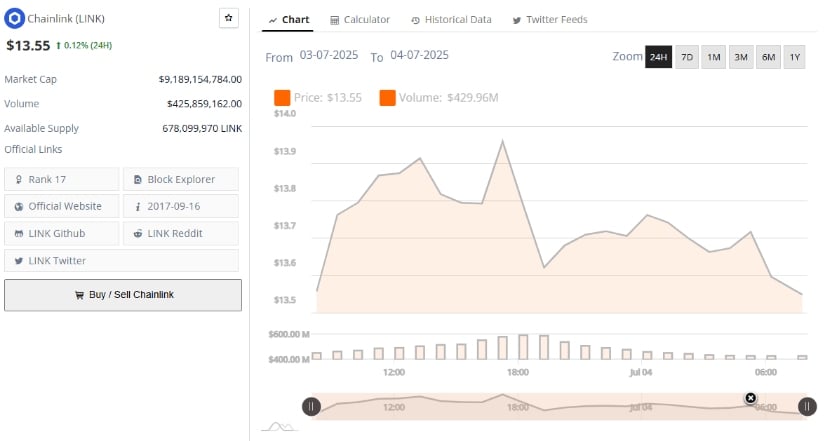Image resolution: width=825 pixels, height=441 pixels.
Task: Toggle the Price series legend swatch
Action: [x=282, y=98]
